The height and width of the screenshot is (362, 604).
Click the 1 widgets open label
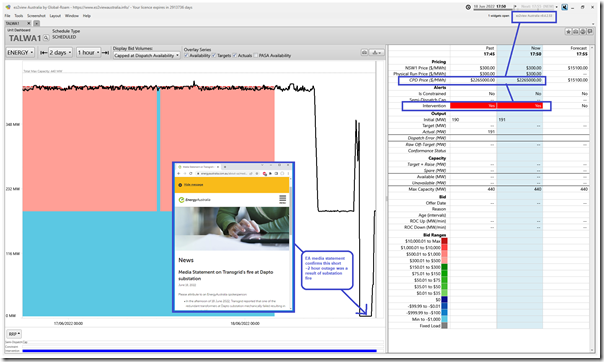(x=498, y=16)
